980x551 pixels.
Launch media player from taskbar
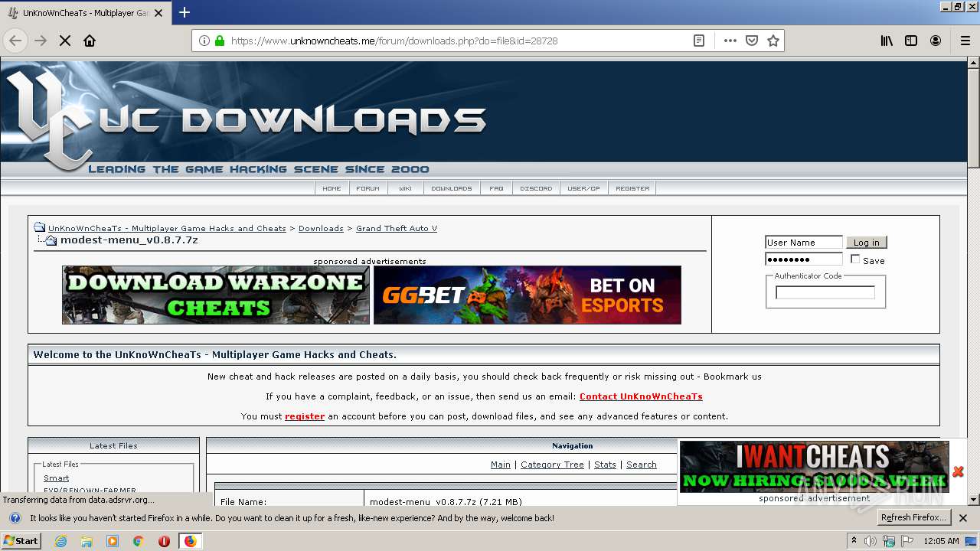coord(113,541)
